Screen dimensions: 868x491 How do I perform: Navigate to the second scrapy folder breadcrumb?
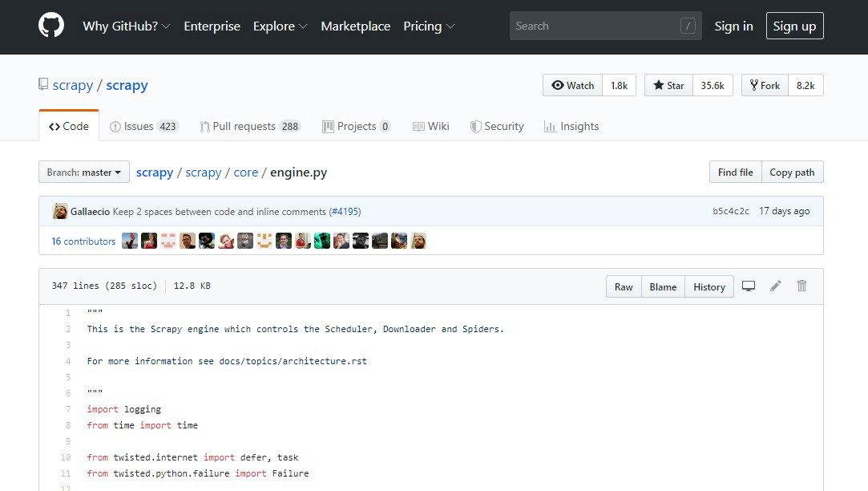203,172
